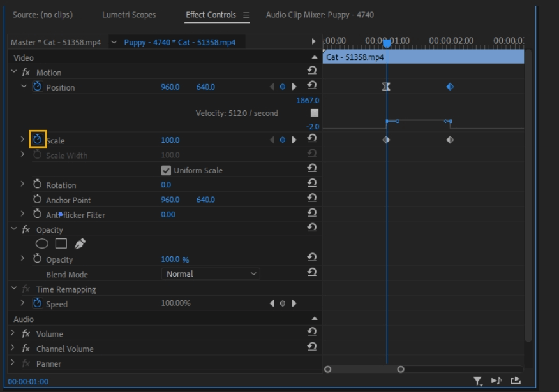Create a 4-point polygon mask

point(61,243)
